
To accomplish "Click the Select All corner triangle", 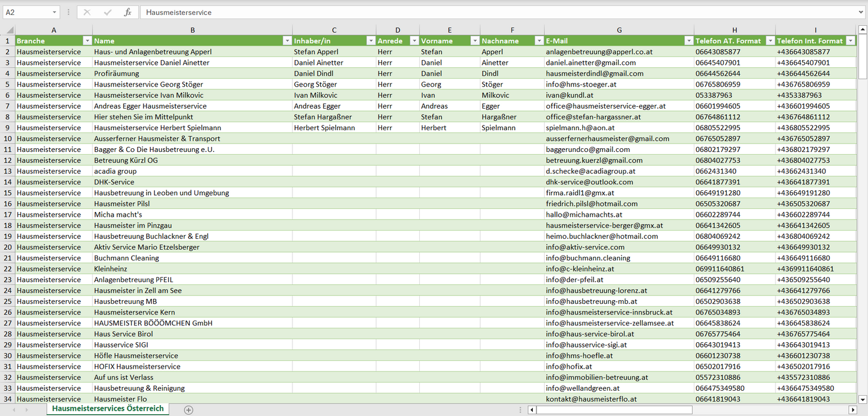I will [x=9, y=30].
